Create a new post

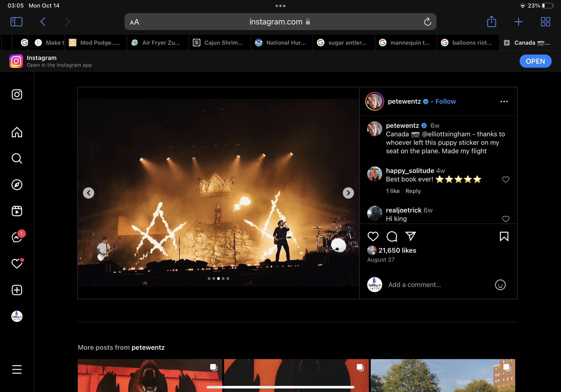click(x=17, y=290)
